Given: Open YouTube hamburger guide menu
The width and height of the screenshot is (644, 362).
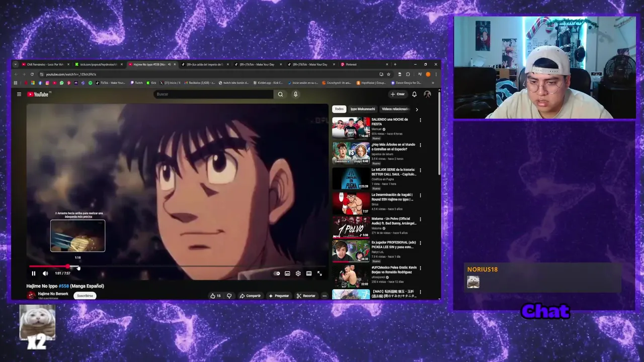Looking at the screenshot, I should [x=19, y=94].
